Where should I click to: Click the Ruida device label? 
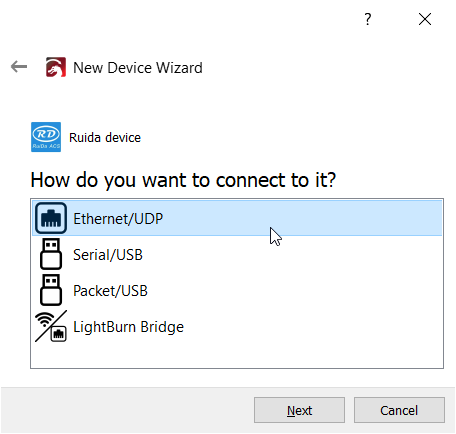[x=105, y=137]
